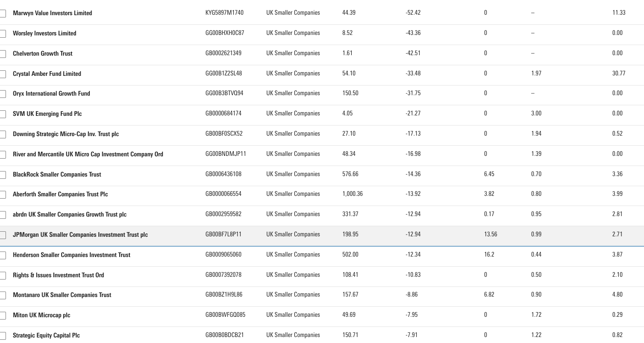Image resolution: width=644 pixels, height=343 pixels.
Task: Tick the Henderson Smaller Companies checkbox
Action: tap(2, 255)
